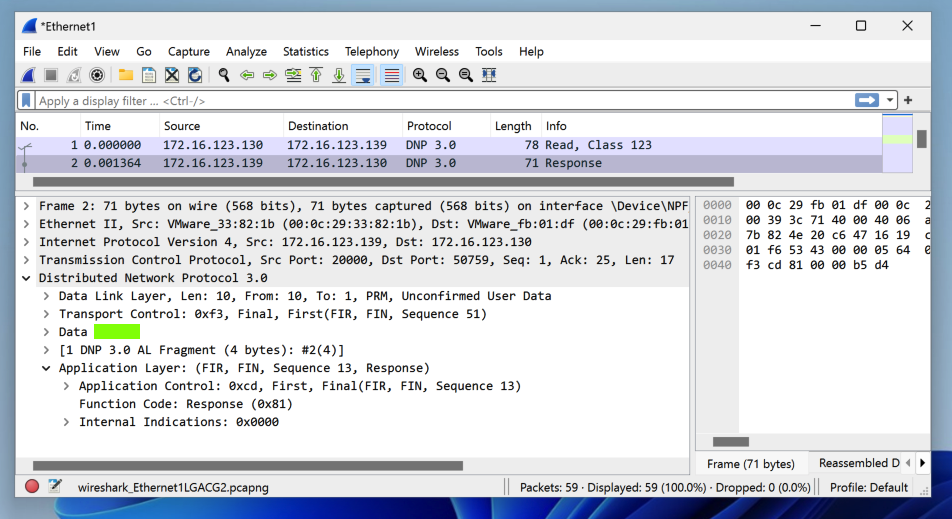Jump to first packet
Screen dimensions: 952x519
point(316,75)
